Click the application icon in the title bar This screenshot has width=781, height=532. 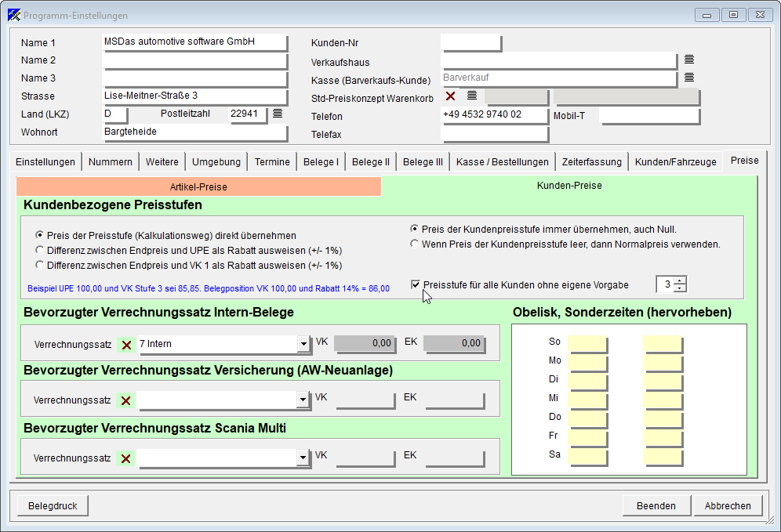click(x=14, y=15)
